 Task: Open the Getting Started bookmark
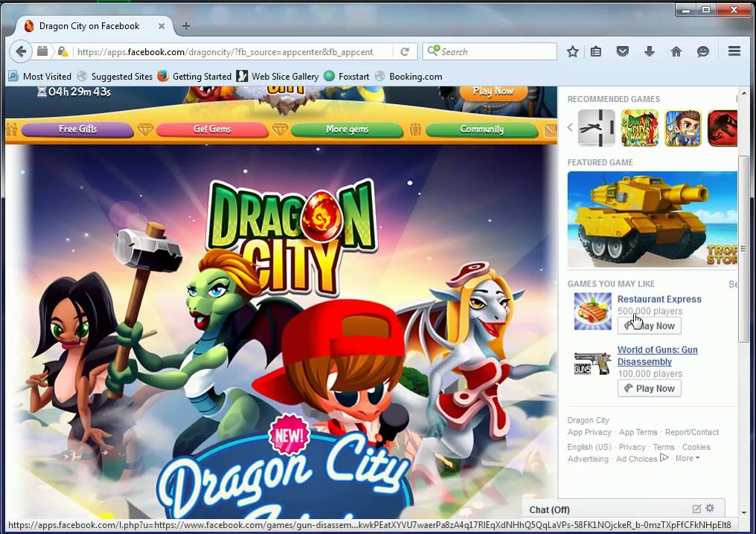coord(195,76)
